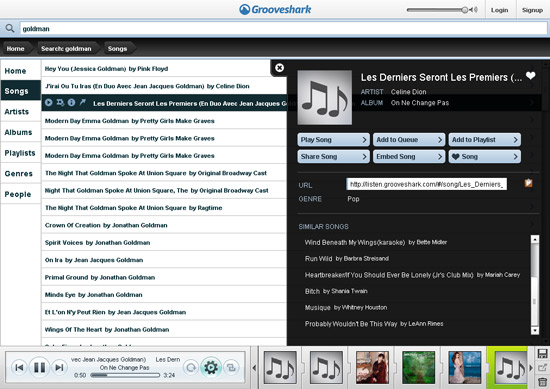
Task: Click the Grooveshark logo
Action: tap(275, 9)
